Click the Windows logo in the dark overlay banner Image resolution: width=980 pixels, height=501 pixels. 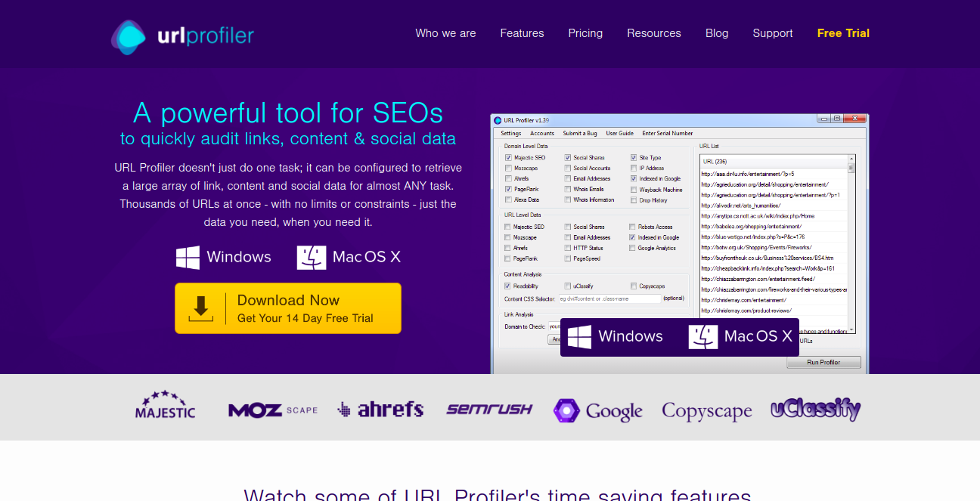click(579, 336)
